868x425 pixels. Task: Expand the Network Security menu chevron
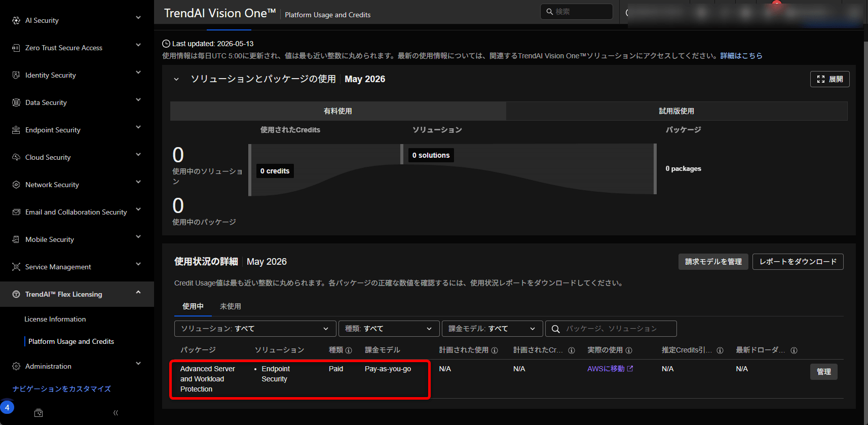tap(138, 182)
